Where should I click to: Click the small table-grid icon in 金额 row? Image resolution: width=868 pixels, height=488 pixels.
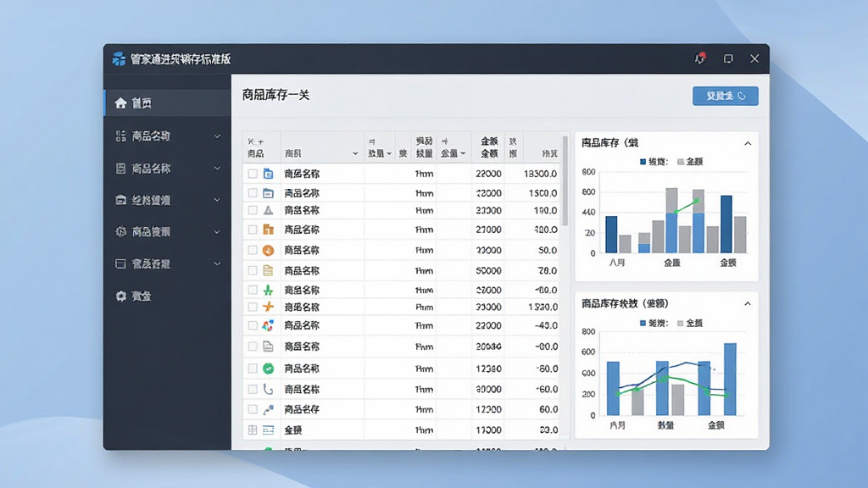point(253,430)
